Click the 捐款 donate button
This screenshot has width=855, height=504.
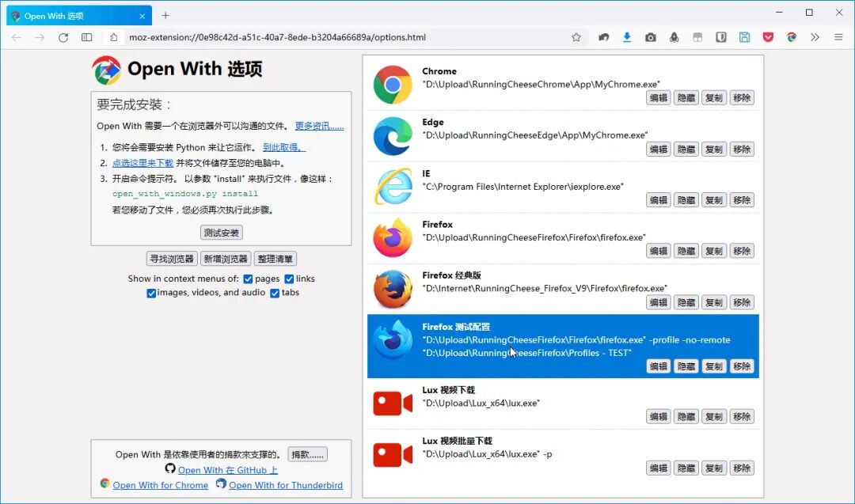click(307, 454)
